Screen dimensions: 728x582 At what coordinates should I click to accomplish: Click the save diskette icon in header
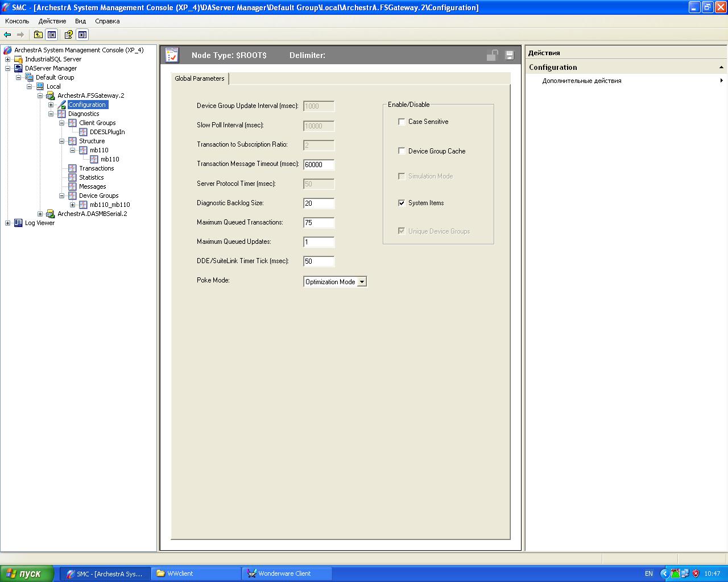(510, 55)
